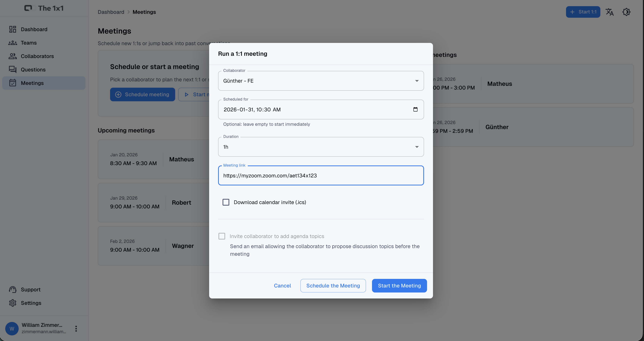Enable Invite collaborator to add agenda topics

(x=222, y=236)
